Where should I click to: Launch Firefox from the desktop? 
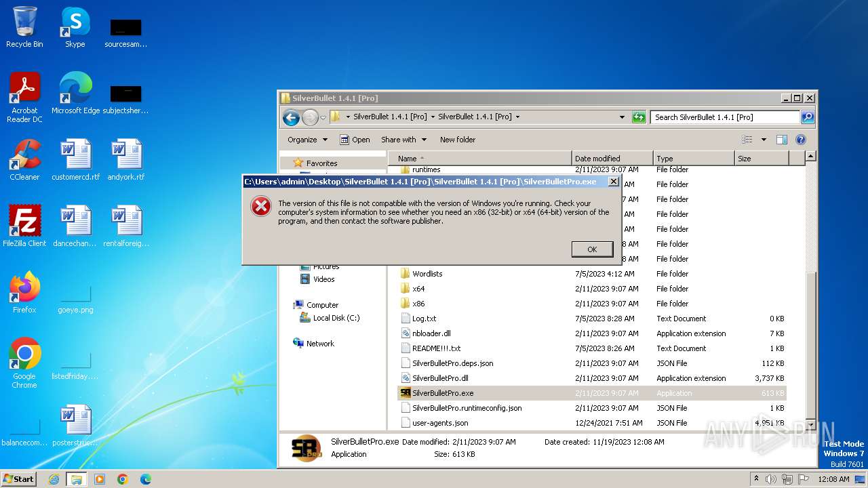(24, 293)
